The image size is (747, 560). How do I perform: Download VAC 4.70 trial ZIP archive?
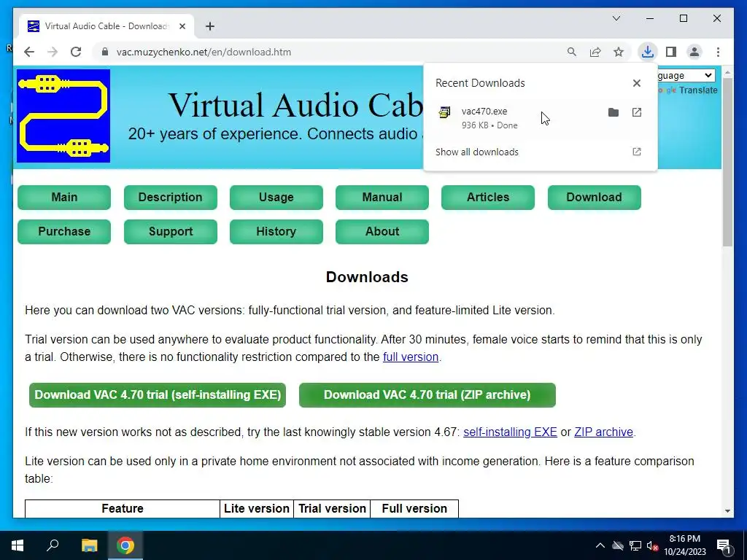click(427, 395)
